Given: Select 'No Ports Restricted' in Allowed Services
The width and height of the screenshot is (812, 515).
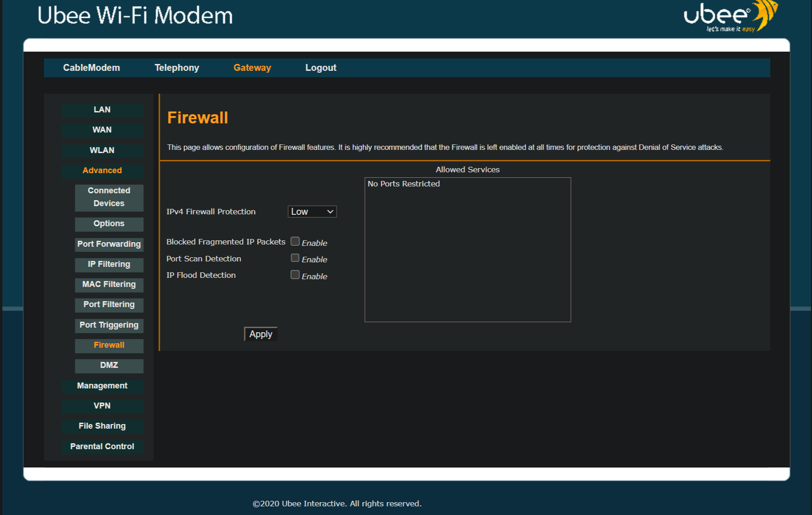Looking at the screenshot, I should [404, 184].
